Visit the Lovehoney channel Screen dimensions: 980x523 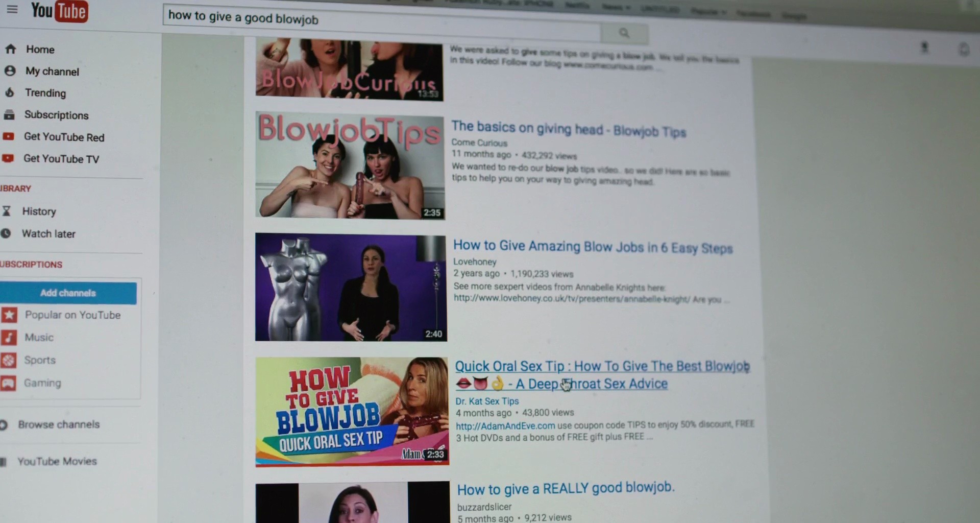pos(475,262)
